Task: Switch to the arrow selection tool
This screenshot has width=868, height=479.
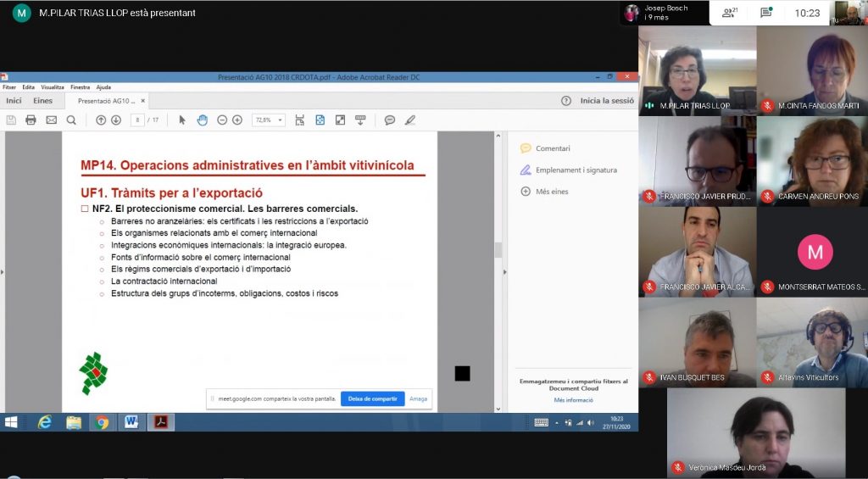Action: click(x=182, y=120)
